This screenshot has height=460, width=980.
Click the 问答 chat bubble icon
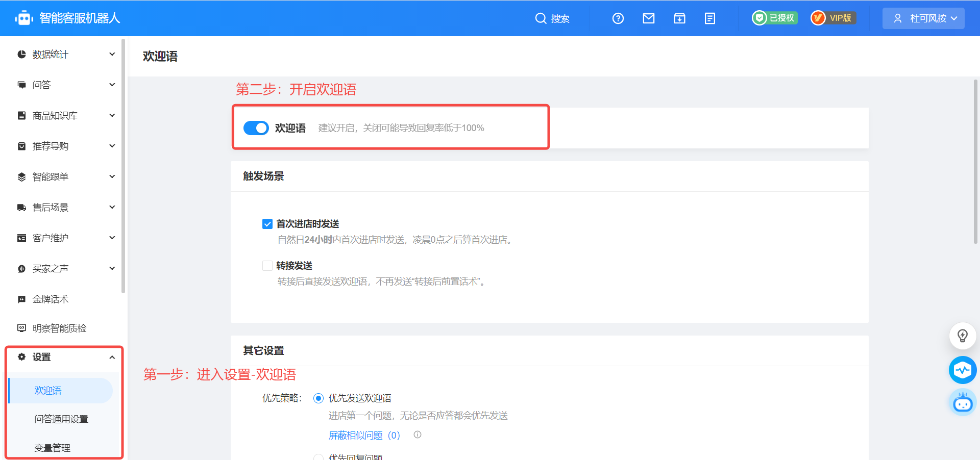tap(21, 85)
